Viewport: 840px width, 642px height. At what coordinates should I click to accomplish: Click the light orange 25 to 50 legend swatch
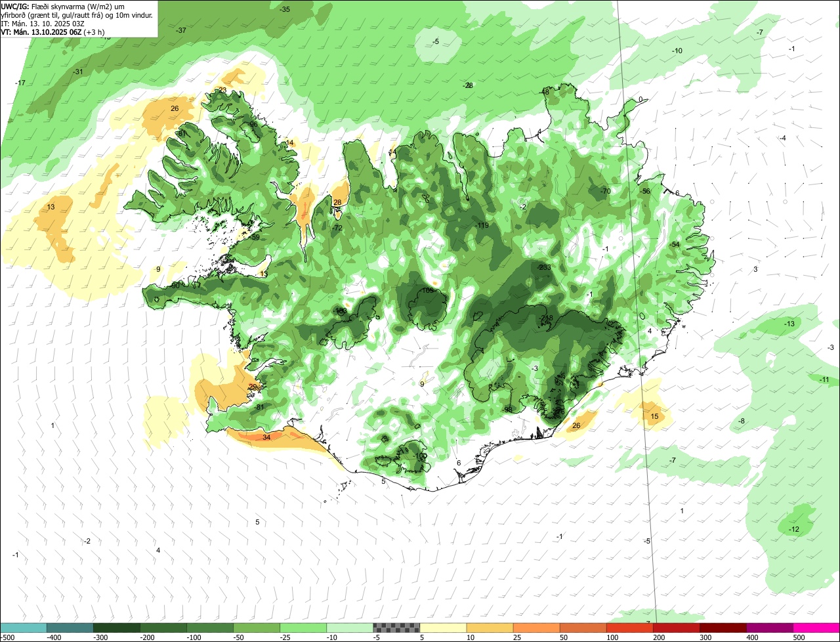(x=536, y=628)
